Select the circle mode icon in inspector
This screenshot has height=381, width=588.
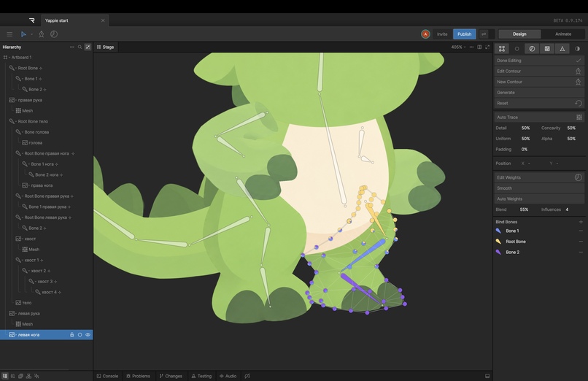[517, 49]
